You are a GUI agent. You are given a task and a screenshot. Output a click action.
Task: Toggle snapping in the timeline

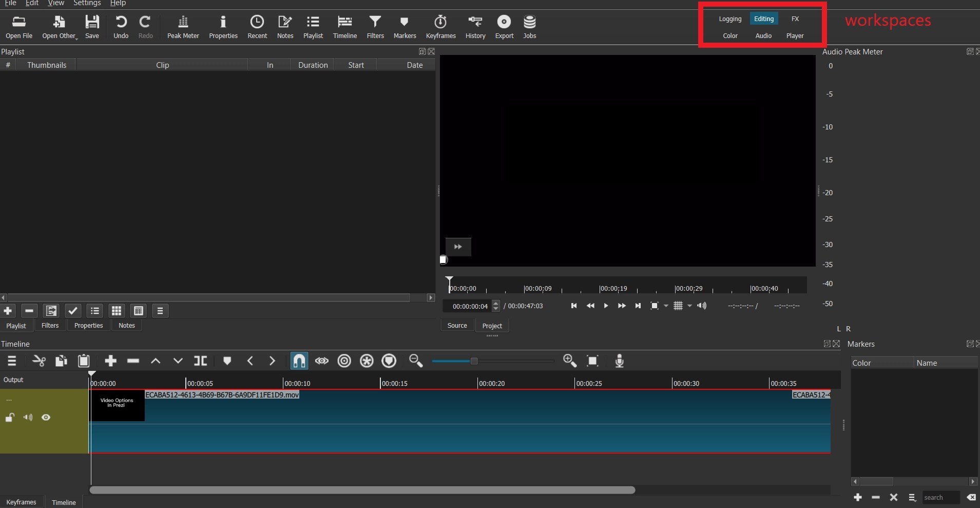(x=299, y=361)
